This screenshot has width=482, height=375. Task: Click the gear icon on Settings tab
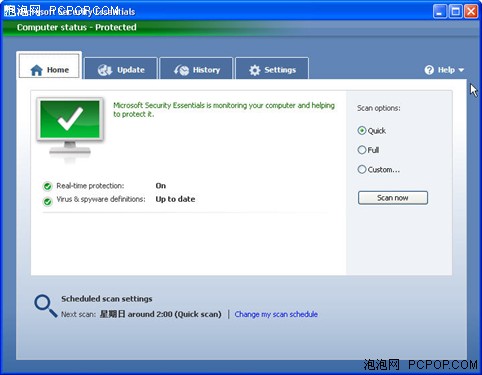click(x=255, y=70)
